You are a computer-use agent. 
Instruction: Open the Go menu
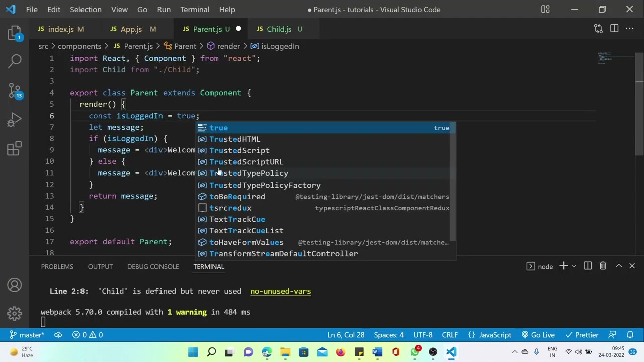click(x=142, y=9)
